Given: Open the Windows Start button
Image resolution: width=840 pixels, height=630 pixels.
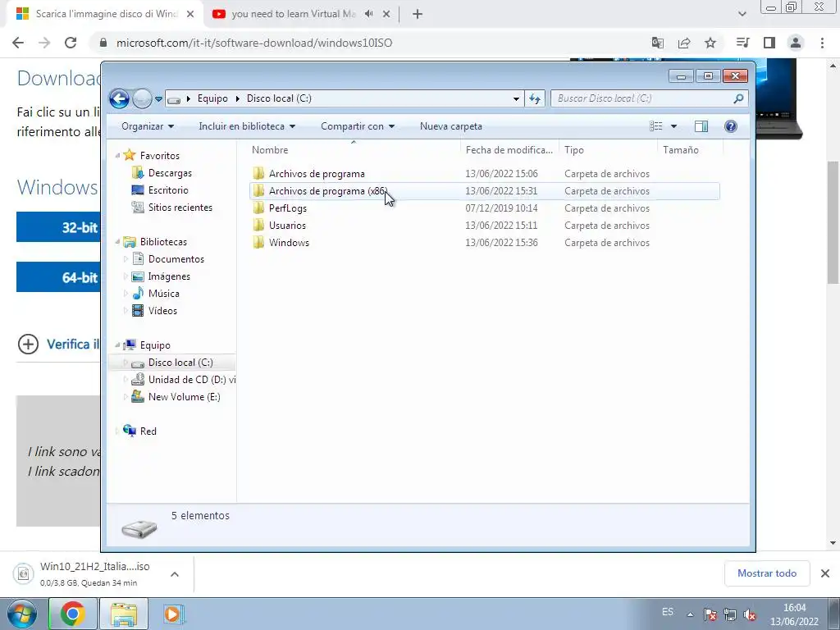Looking at the screenshot, I should pyautogui.click(x=21, y=614).
